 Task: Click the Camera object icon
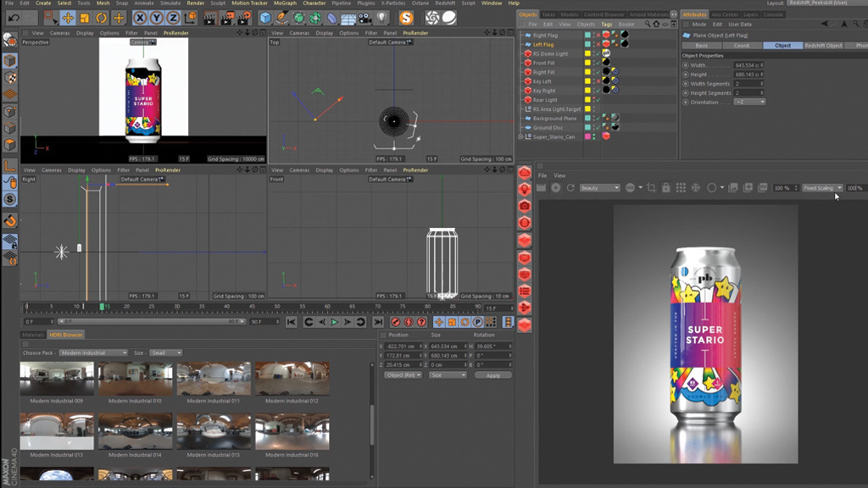(x=364, y=18)
